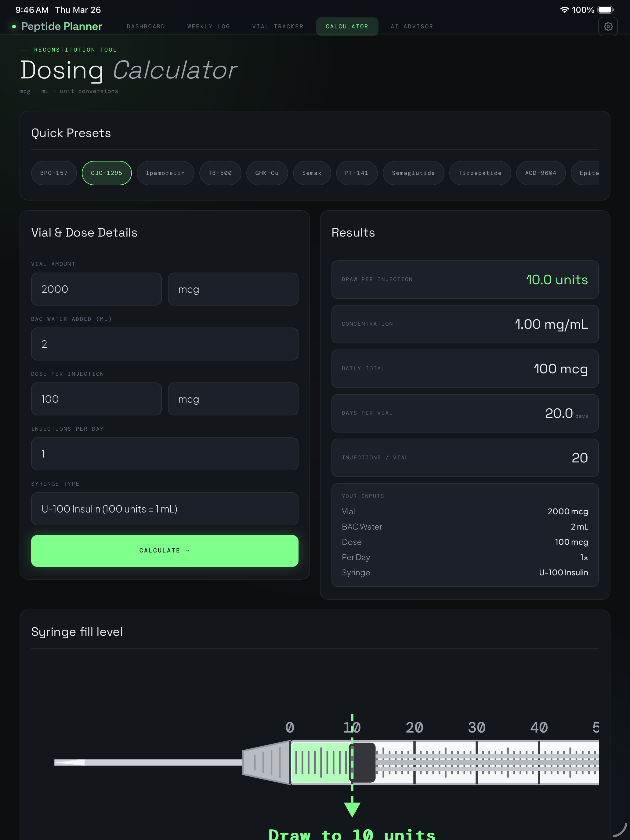Click the 30 mark on syringe scale
Image resolution: width=630 pixels, height=840 pixels.
(x=476, y=728)
